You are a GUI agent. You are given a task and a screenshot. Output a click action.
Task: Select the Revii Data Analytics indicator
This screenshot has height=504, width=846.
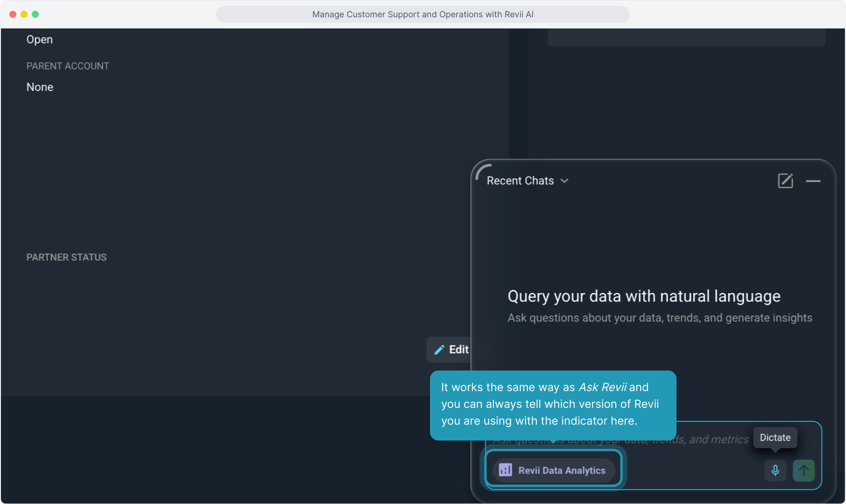click(553, 470)
